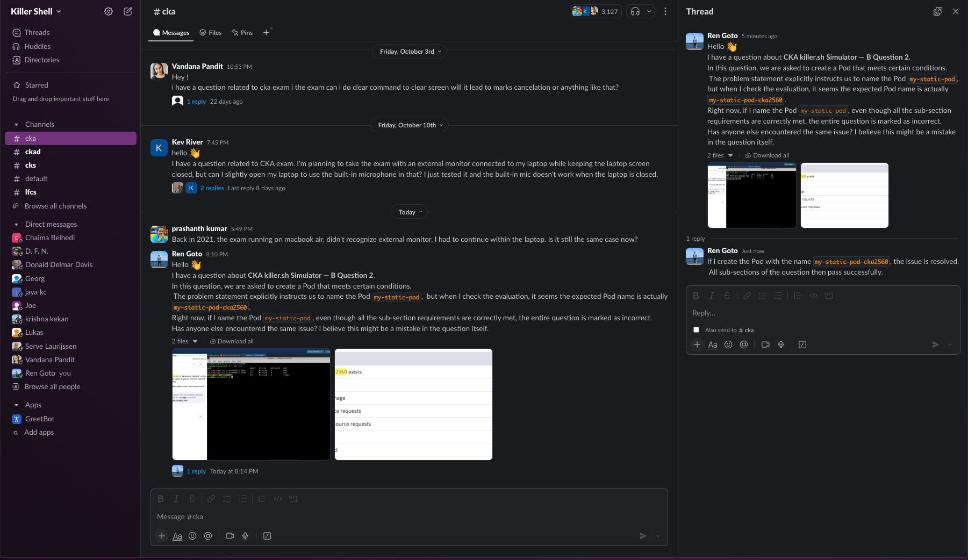Download all files in thread
Image resolution: width=968 pixels, height=560 pixels.
point(767,155)
